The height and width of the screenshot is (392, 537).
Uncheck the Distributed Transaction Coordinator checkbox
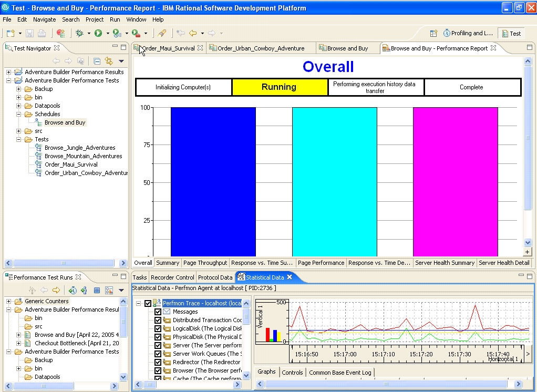tap(158, 320)
